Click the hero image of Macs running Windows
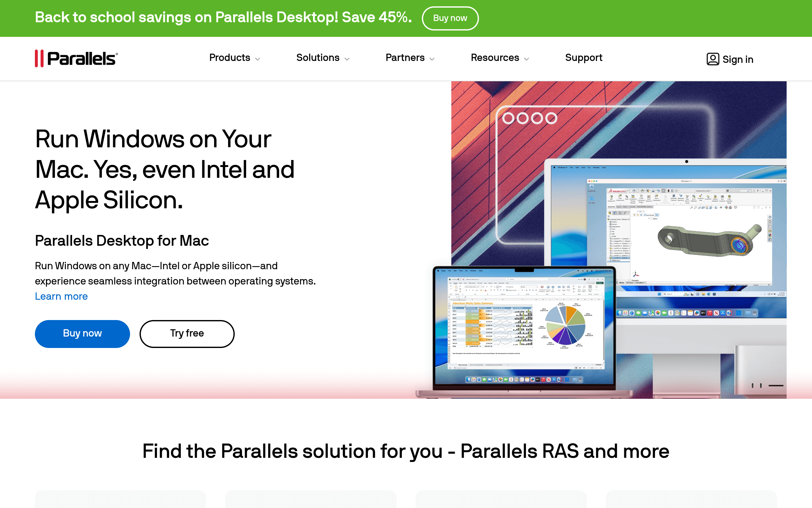 [x=601, y=239]
